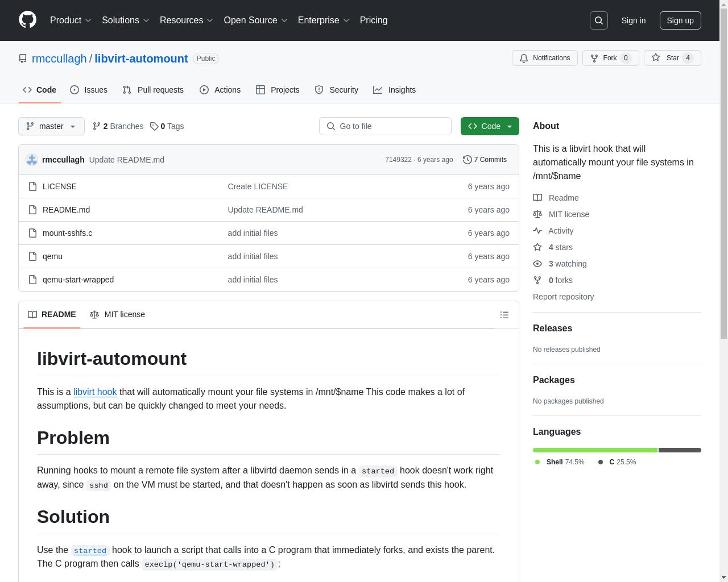The image size is (728, 582).
Task: Click the Packages heading link
Action: click(553, 380)
